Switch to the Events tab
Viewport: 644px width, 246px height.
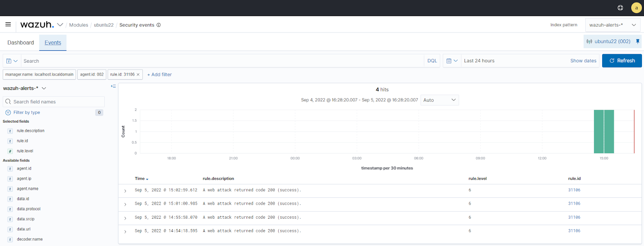[x=53, y=43]
